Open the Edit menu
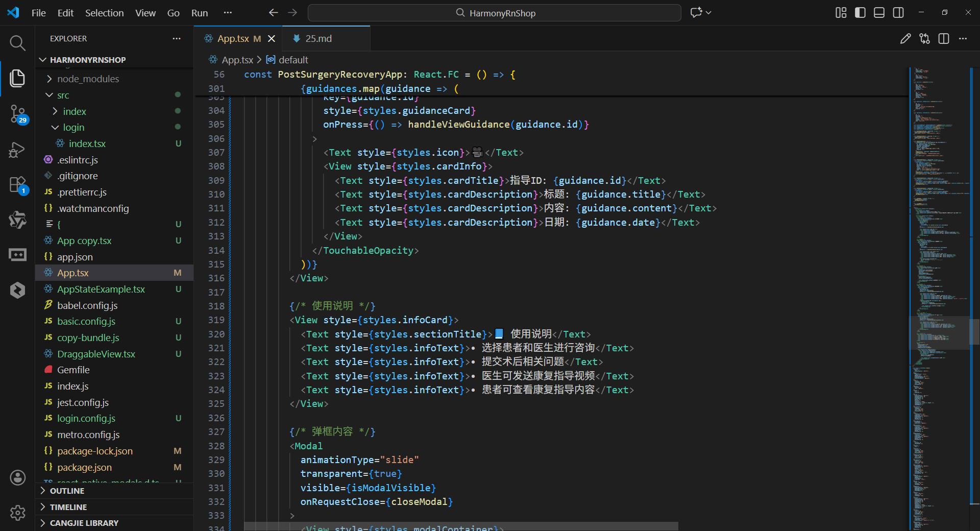Screen dimensions: 980x531 pyautogui.click(x=65, y=13)
